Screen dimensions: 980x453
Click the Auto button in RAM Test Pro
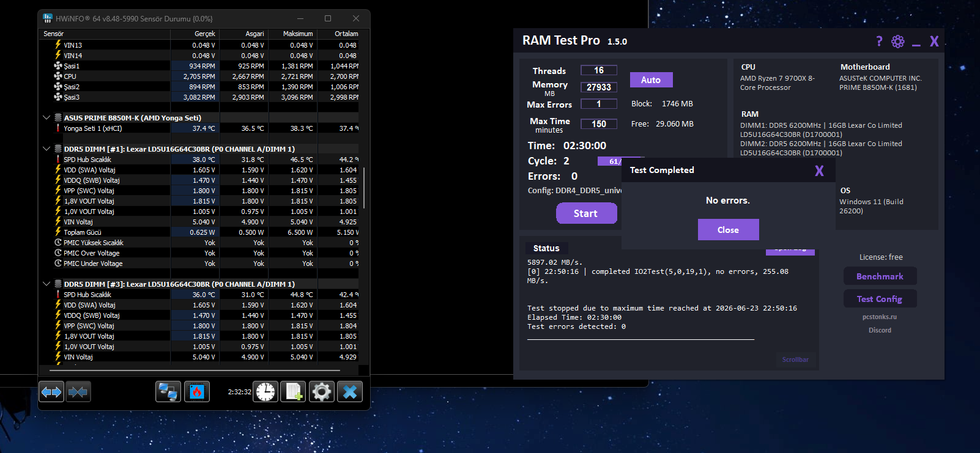[x=651, y=80]
